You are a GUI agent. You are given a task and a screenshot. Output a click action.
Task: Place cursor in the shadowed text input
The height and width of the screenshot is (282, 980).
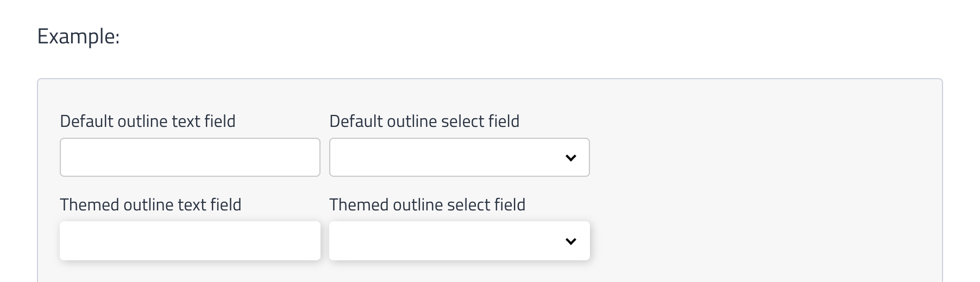190,241
